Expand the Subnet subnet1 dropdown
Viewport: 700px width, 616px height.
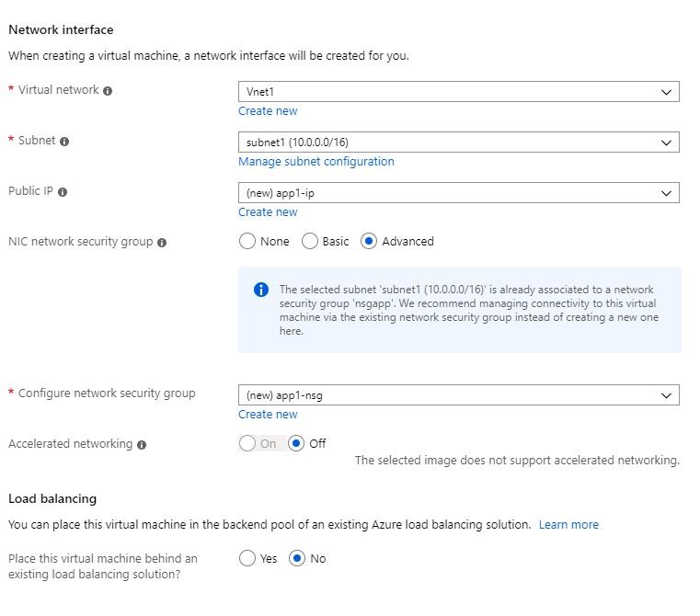coord(458,142)
